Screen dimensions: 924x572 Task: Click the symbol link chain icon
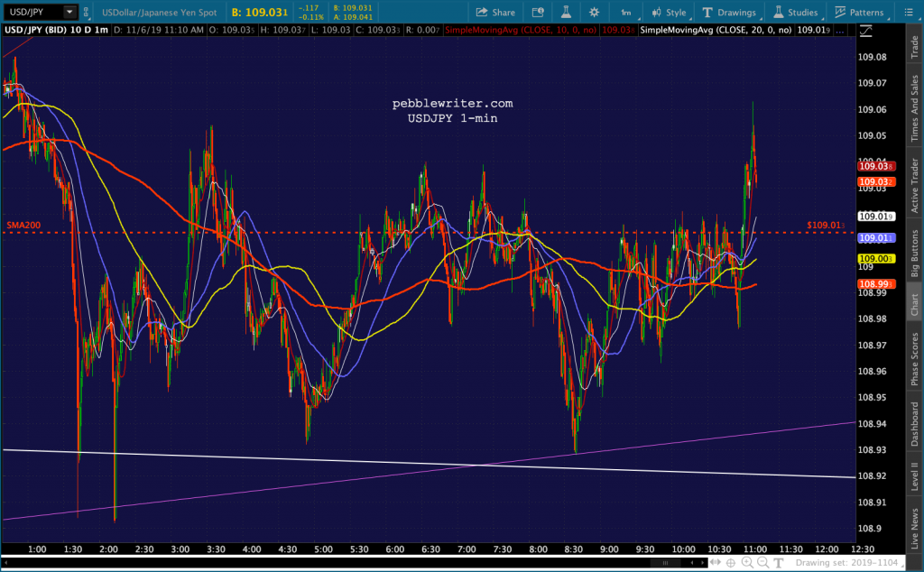pyautogui.click(x=86, y=12)
